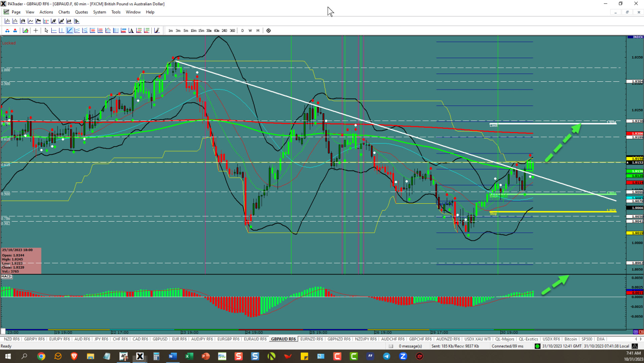Open Word from the taskbar

coord(173,356)
